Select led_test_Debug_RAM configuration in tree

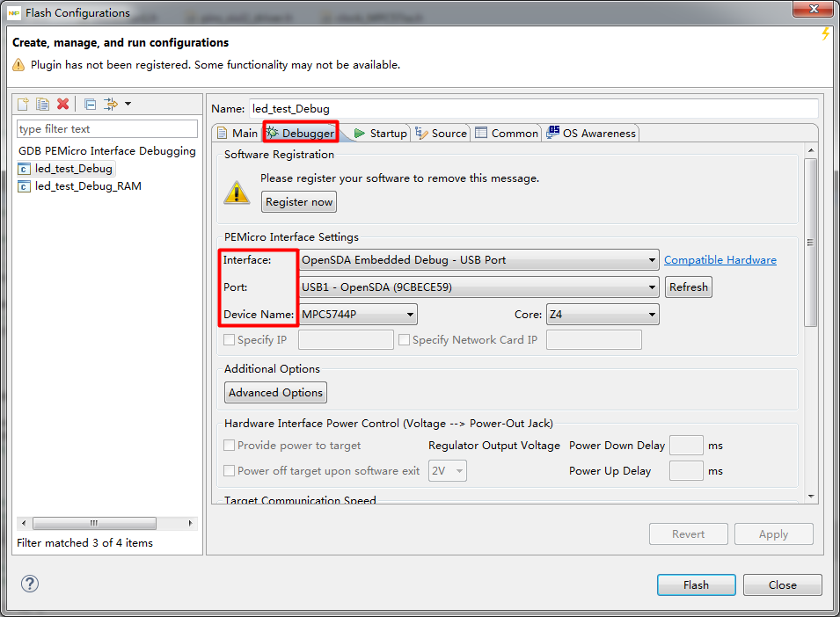point(80,186)
